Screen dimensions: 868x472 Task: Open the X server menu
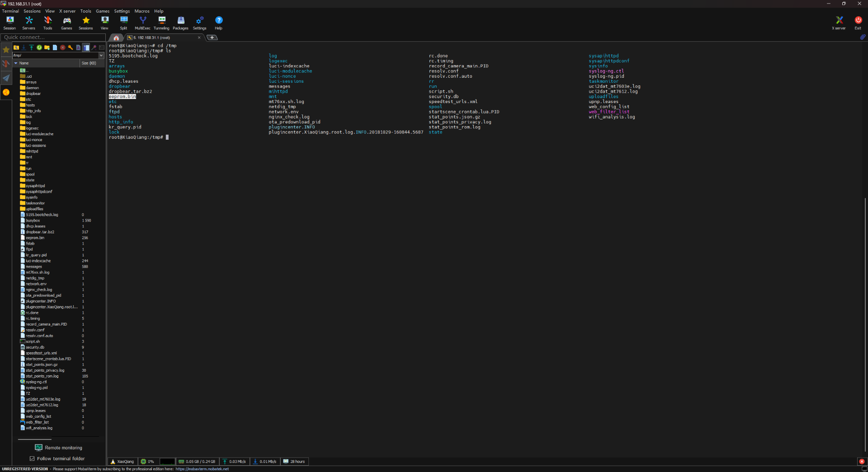click(67, 11)
